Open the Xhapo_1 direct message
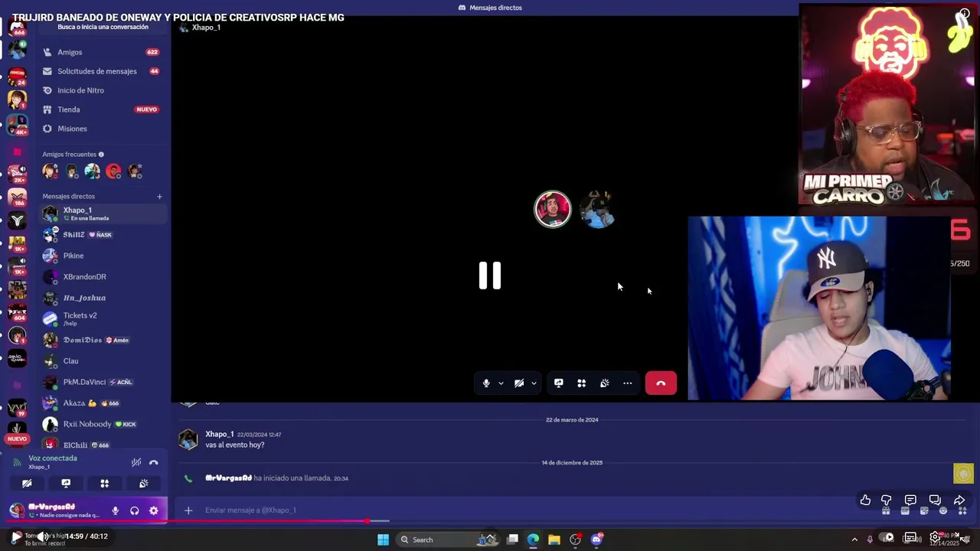 103,214
